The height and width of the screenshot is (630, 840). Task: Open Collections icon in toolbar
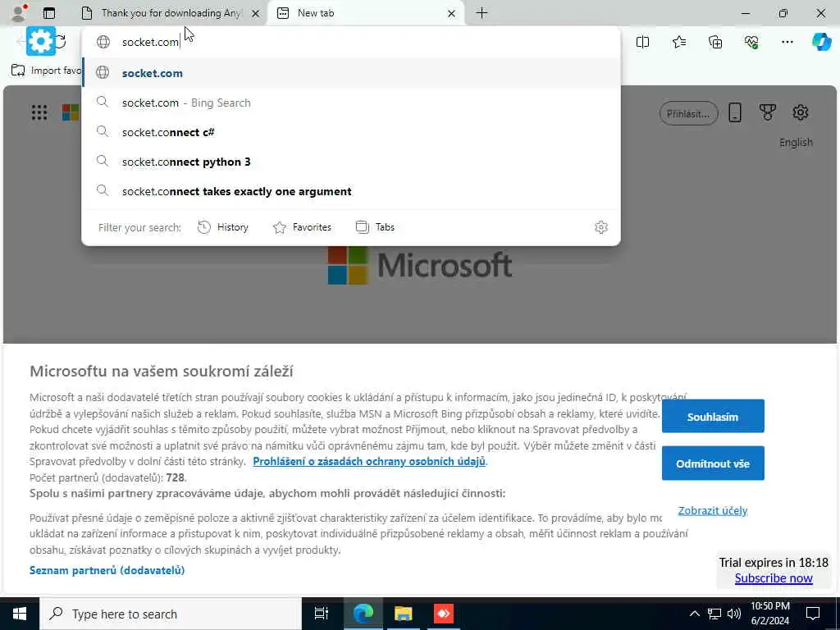[715, 42]
